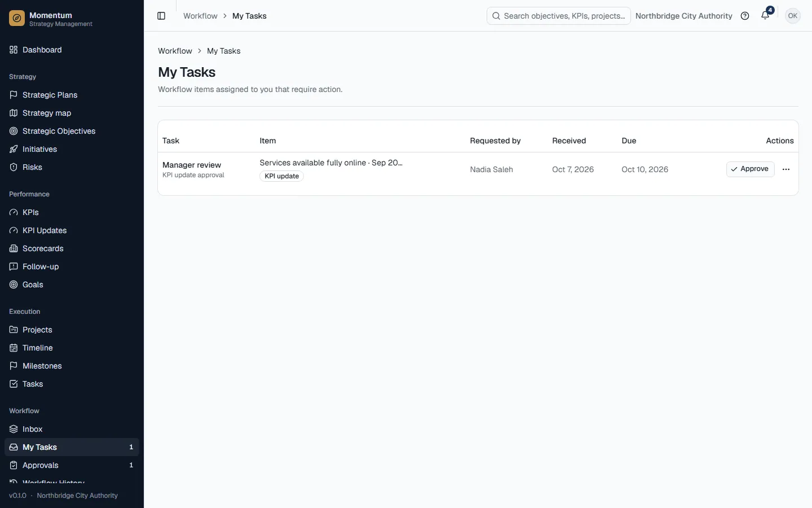The width and height of the screenshot is (812, 508).
Task: Click received date Oct 7, 2026
Action: [x=573, y=169]
